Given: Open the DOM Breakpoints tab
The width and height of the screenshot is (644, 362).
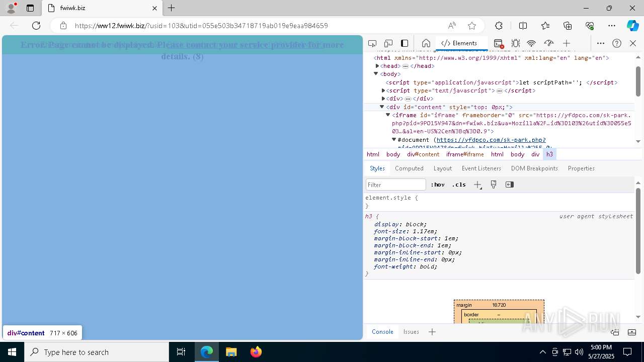Looking at the screenshot, I should click(534, 168).
